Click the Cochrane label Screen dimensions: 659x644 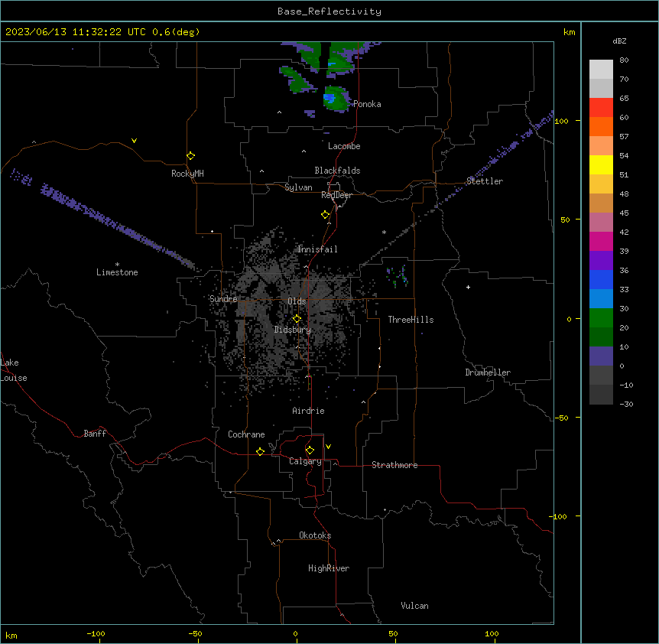(246, 434)
